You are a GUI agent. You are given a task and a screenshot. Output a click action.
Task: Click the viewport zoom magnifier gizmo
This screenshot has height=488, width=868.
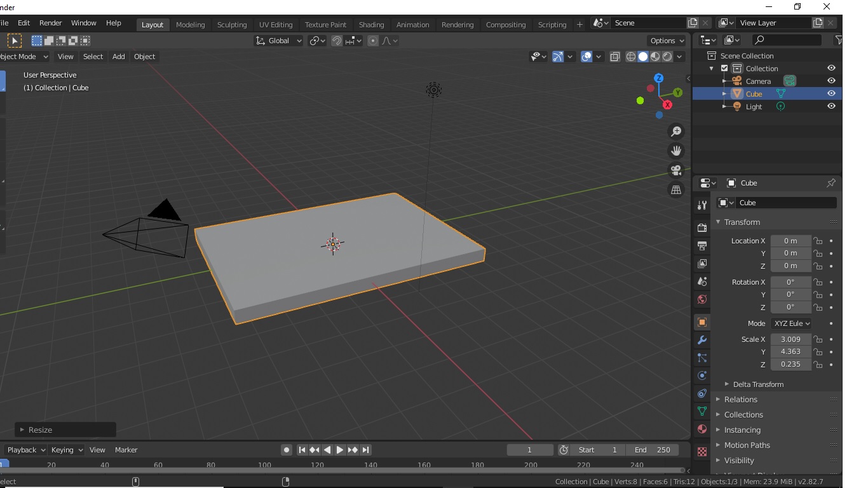tap(676, 132)
